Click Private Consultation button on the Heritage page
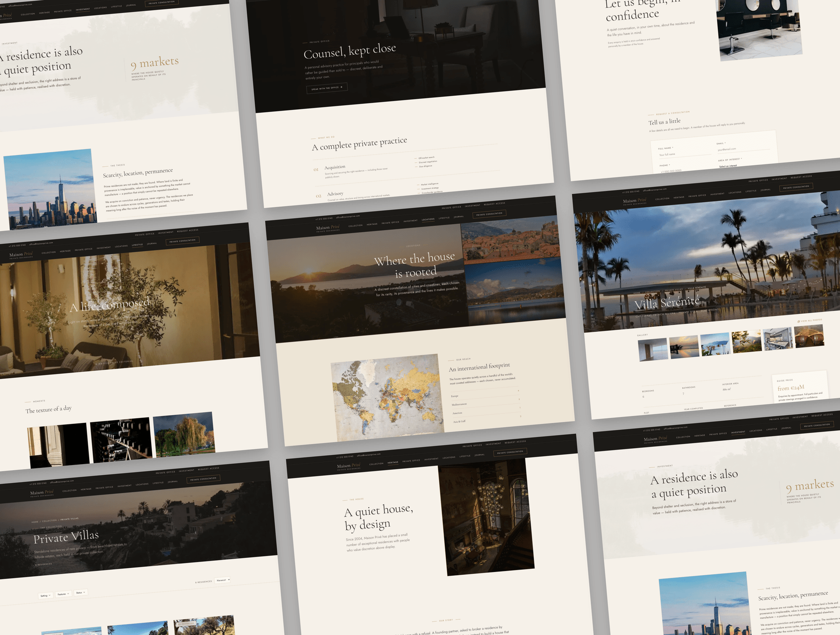 coord(510,452)
